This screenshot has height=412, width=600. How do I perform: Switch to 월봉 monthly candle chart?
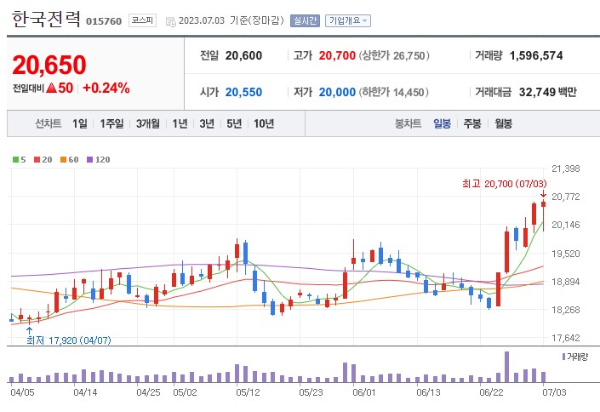point(503,124)
